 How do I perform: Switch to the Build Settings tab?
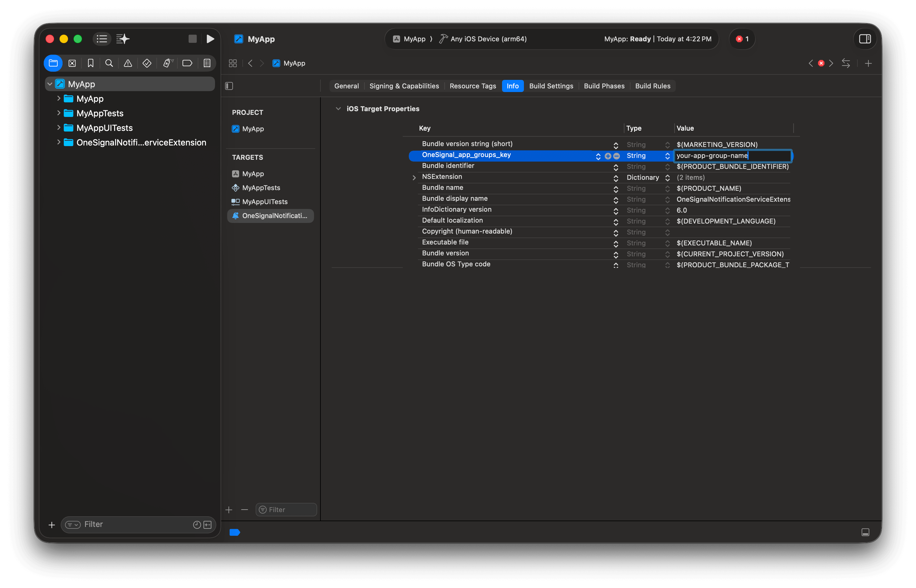tap(551, 86)
